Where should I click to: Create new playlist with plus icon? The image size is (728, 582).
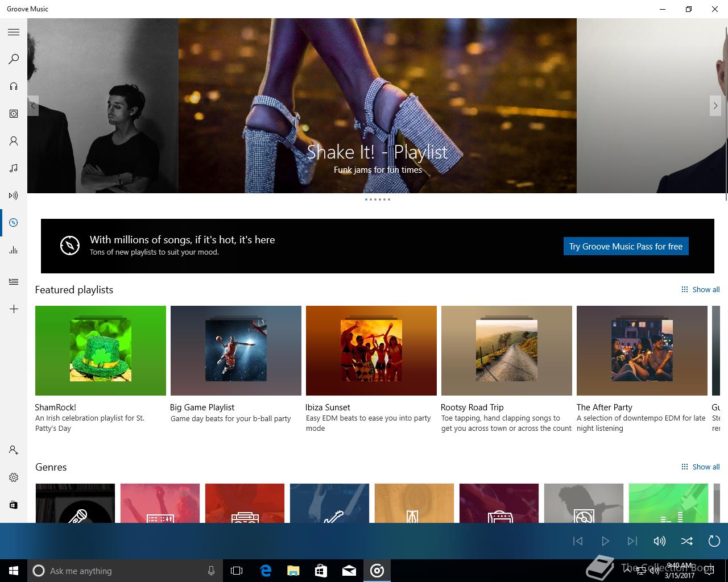(x=14, y=309)
